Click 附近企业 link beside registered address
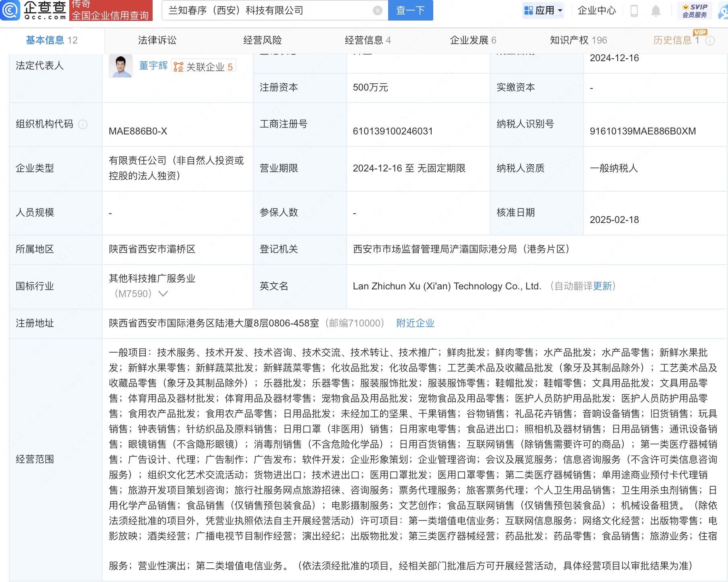728x582 pixels. 415,323
